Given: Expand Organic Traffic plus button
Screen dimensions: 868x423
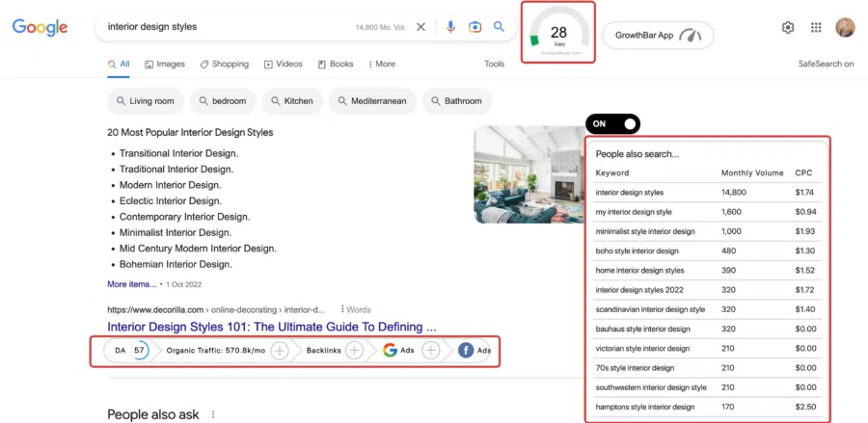Looking at the screenshot, I should (279, 351).
